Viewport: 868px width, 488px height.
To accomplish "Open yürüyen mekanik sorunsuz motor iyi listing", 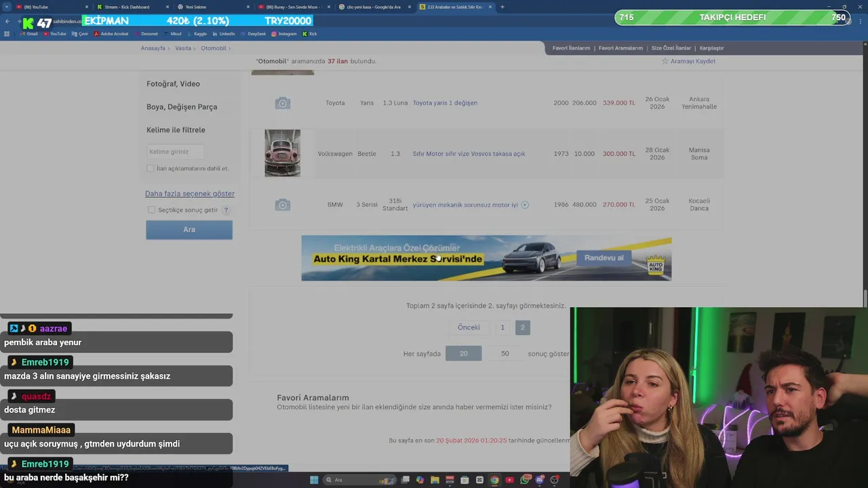I will [465, 205].
